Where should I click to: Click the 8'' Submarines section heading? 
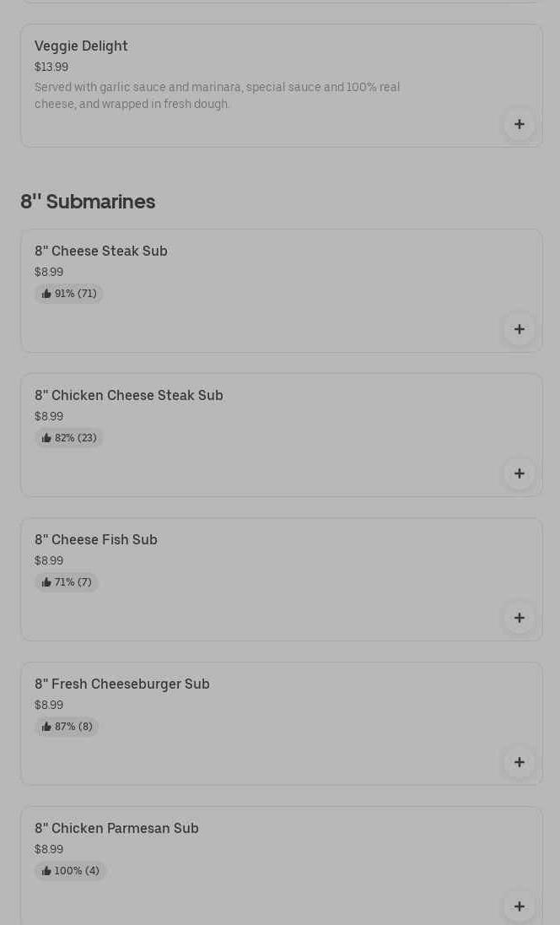(x=88, y=202)
